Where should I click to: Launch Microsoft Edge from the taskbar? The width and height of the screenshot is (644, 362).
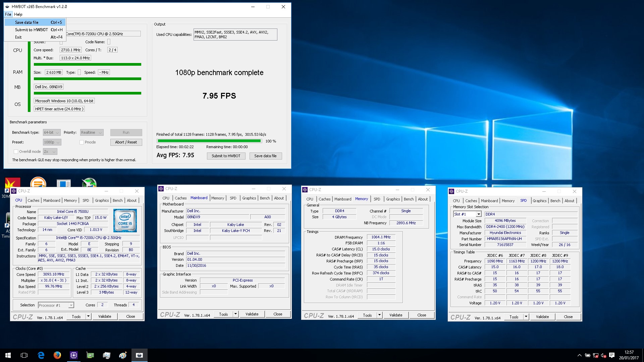(x=41, y=355)
